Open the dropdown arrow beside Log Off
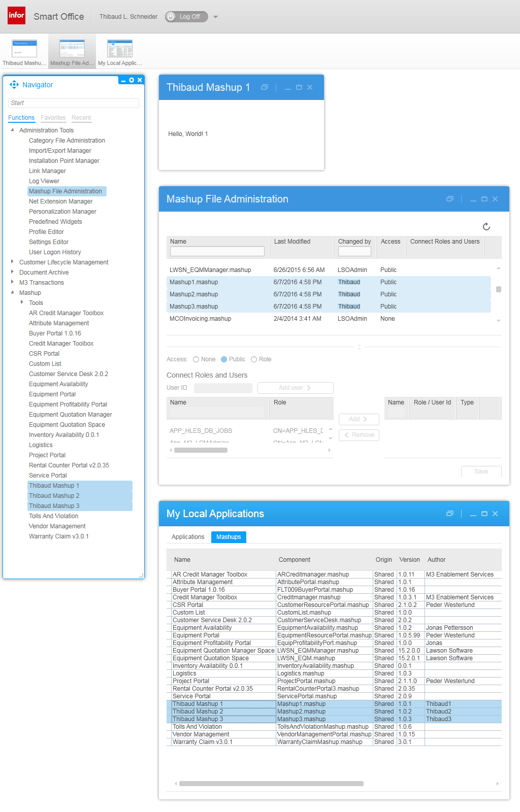The height and width of the screenshot is (812, 520). click(x=215, y=17)
